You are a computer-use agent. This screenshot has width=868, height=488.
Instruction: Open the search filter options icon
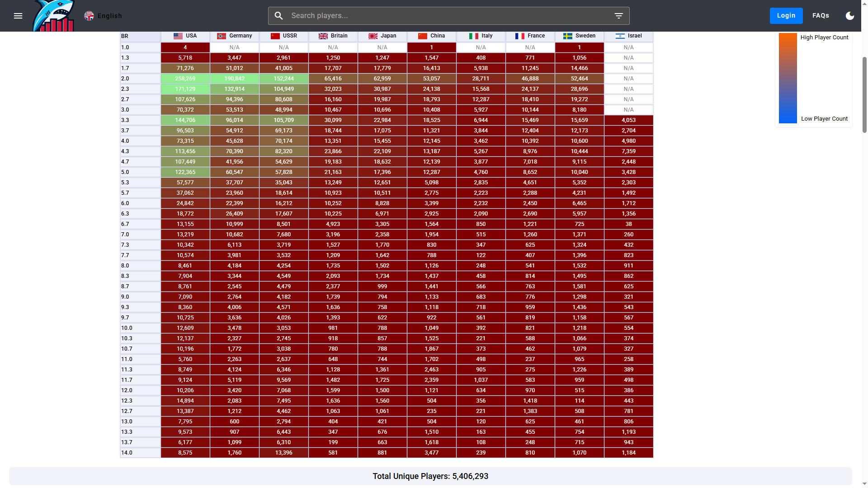point(619,16)
